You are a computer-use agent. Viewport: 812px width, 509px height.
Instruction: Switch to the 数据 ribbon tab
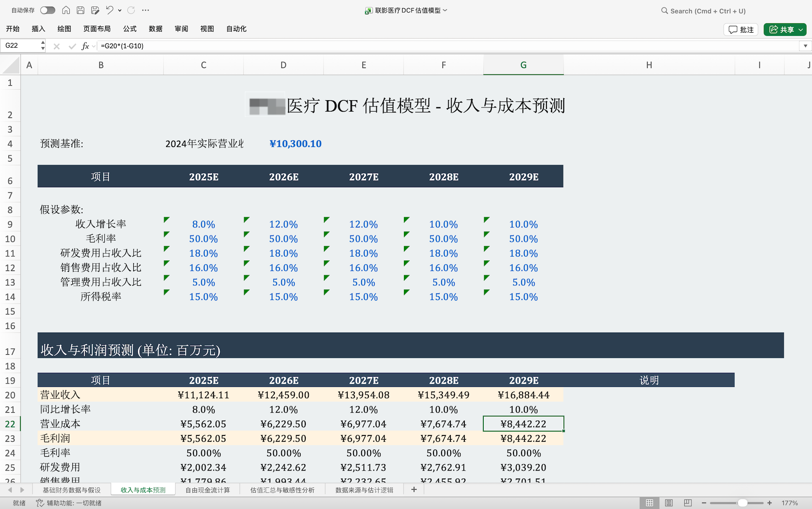pos(155,29)
